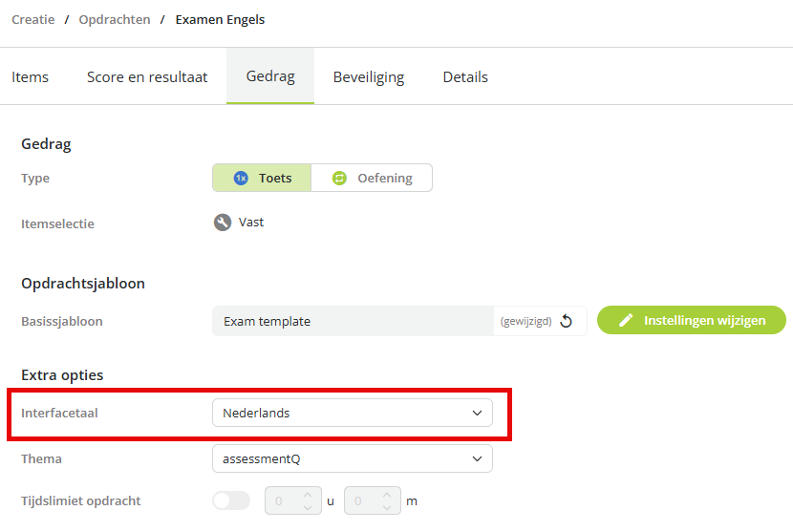793x532 pixels.
Task: Decrease the hours stepper down arrow
Action: (x=308, y=507)
